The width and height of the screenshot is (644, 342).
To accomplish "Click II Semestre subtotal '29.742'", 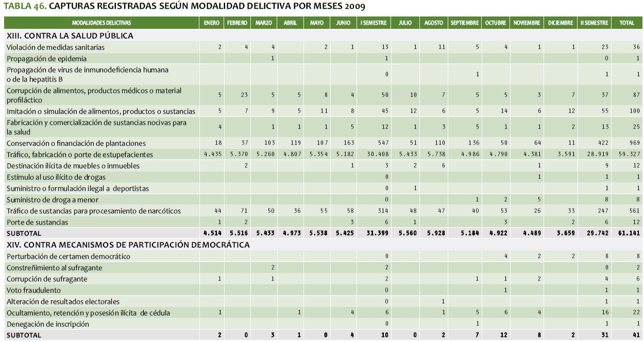I will point(598,233).
